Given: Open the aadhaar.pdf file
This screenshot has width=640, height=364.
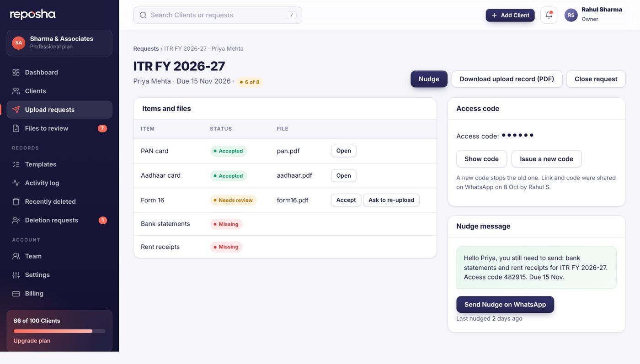Looking at the screenshot, I should click(x=344, y=175).
